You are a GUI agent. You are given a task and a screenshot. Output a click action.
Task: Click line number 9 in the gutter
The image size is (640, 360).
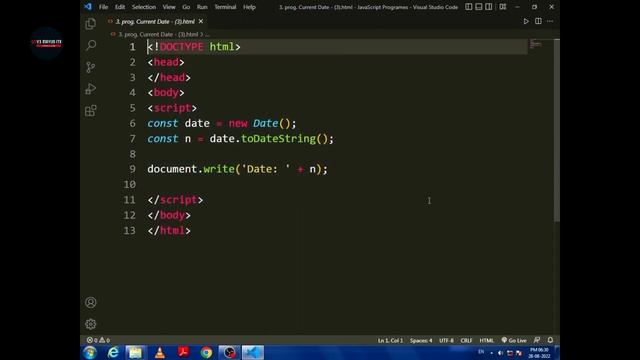coord(132,169)
